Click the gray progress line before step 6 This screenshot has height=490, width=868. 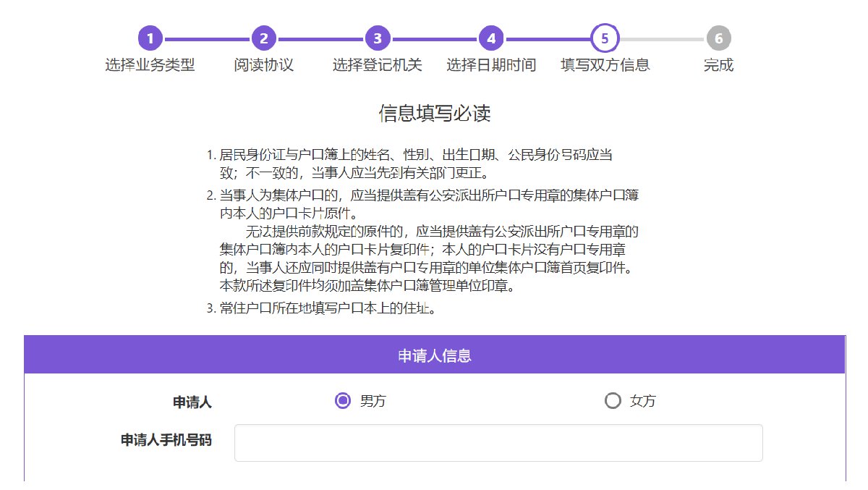pos(662,38)
